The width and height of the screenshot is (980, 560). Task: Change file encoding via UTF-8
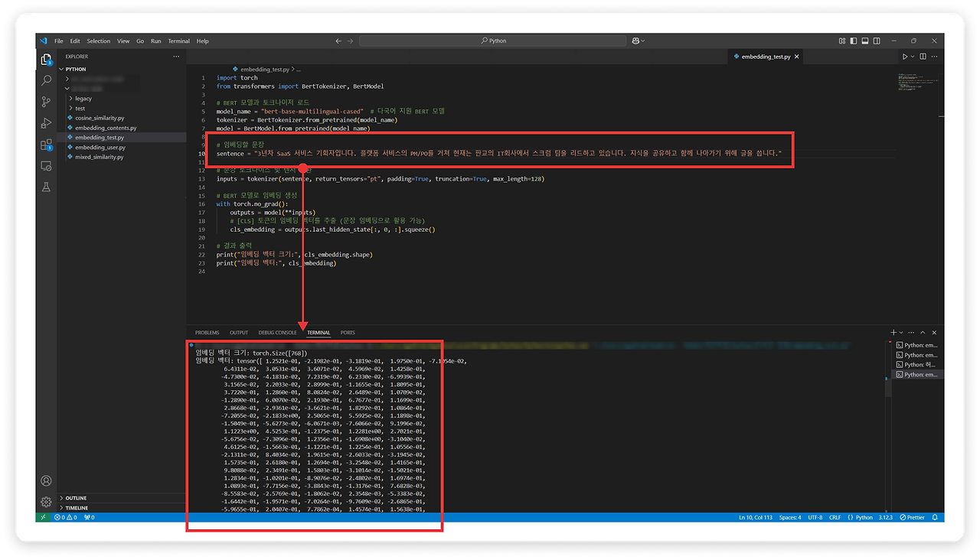pos(815,518)
